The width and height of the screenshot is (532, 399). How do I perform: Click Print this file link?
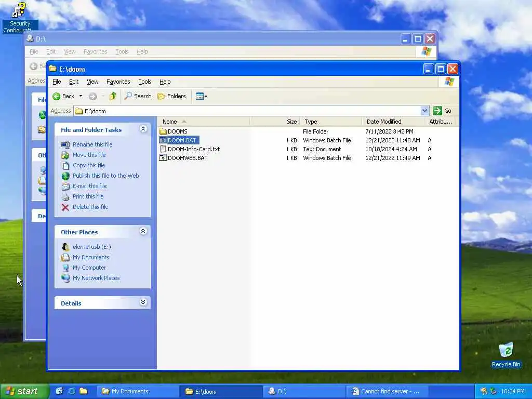click(x=88, y=196)
